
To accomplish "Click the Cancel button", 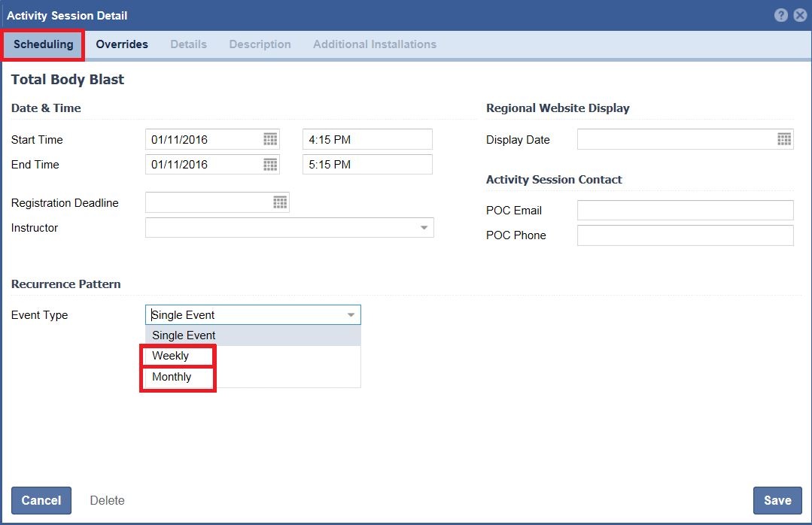I will coord(41,500).
